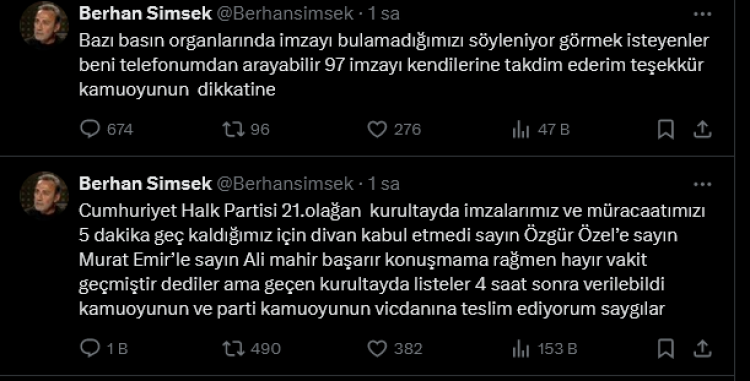750x381 pixels.
Task: Open avatar thumbnail of the second tweet
Action: pyautogui.click(x=44, y=196)
